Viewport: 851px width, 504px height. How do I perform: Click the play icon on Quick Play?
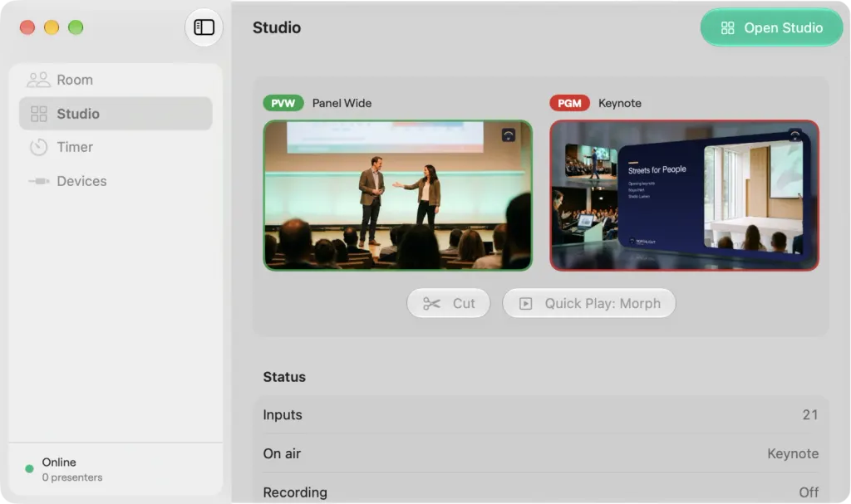(525, 304)
